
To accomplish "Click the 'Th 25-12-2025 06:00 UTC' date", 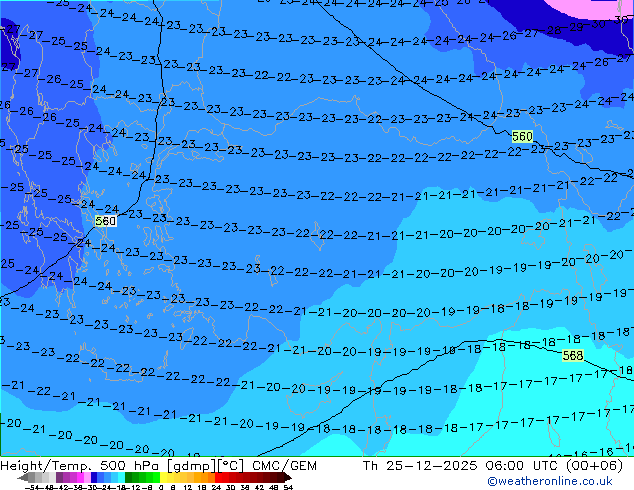I will pyautogui.click(x=462, y=466).
